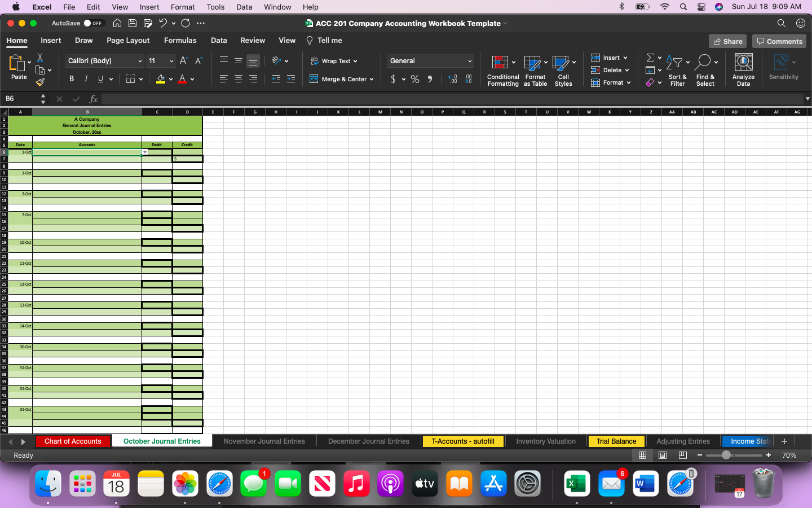812x508 pixels.
Task: Click the Increase Font Size icon
Action: tap(184, 61)
